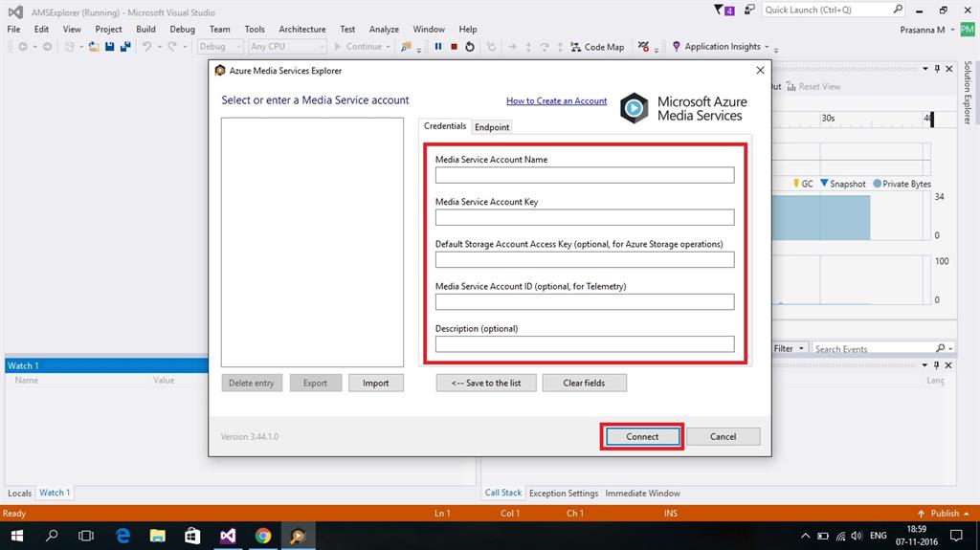Open the How to Create an Account link
The width and height of the screenshot is (980, 550).
(556, 100)
